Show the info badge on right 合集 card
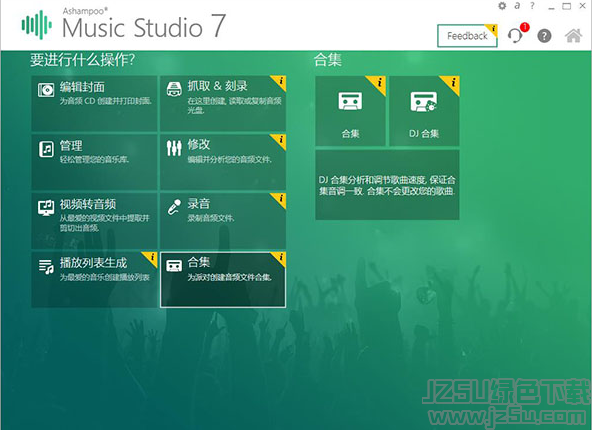 click(379, 83)
